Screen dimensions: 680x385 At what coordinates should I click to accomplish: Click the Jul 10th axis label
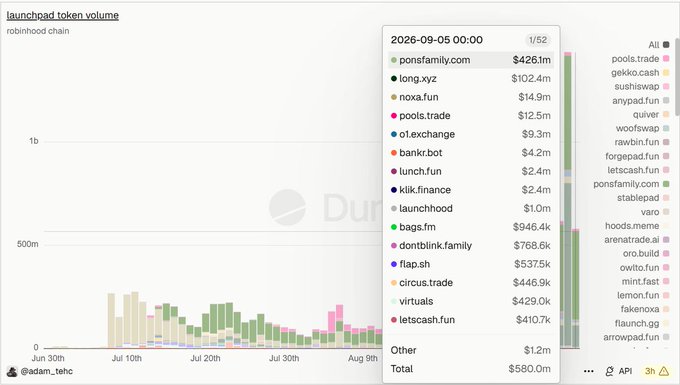click(127, 359)
